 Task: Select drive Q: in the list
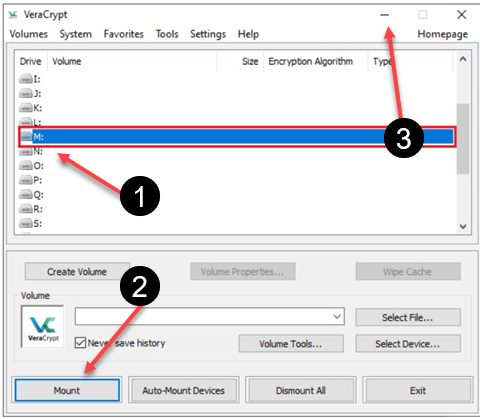[31, 195]
